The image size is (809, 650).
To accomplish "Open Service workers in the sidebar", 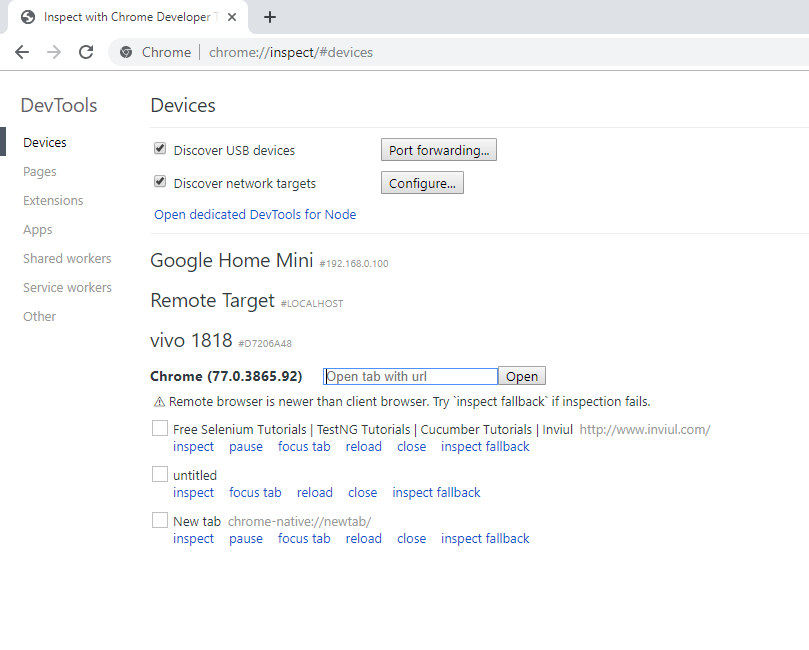I will (68, 287).
